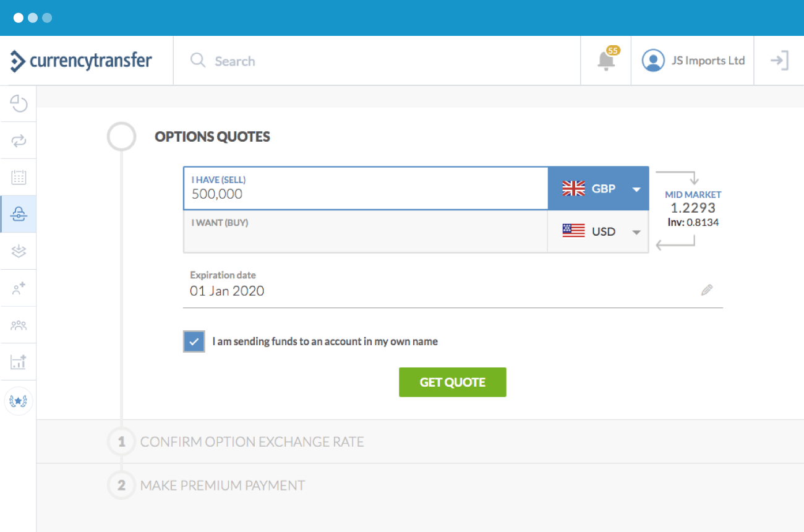Open the dashboard pie chart sidebar icon
This screenshot has width=804, height=532.
coord(19,103)
